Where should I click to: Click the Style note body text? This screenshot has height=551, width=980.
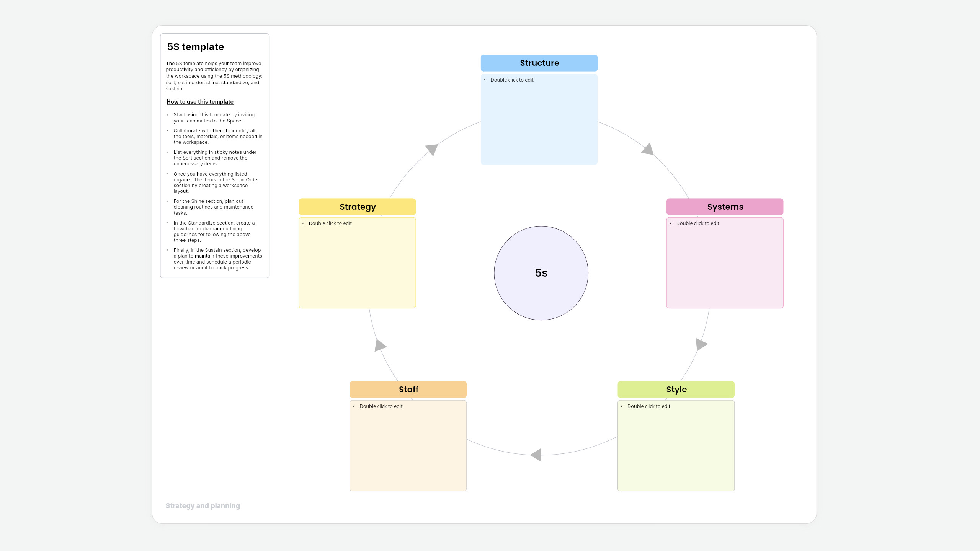tap(648, 406)
